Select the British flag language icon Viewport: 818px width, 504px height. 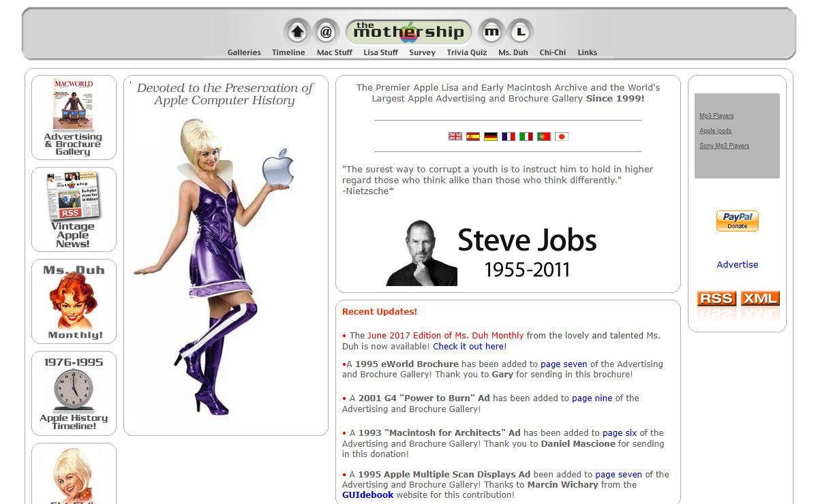[455, 136]
